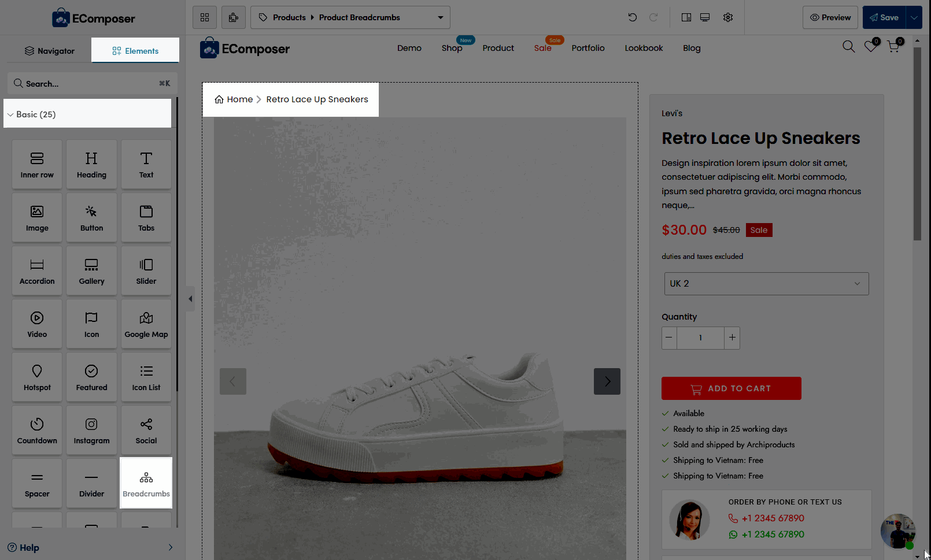
Task: Show previous product image arrow
Action: 233,381
